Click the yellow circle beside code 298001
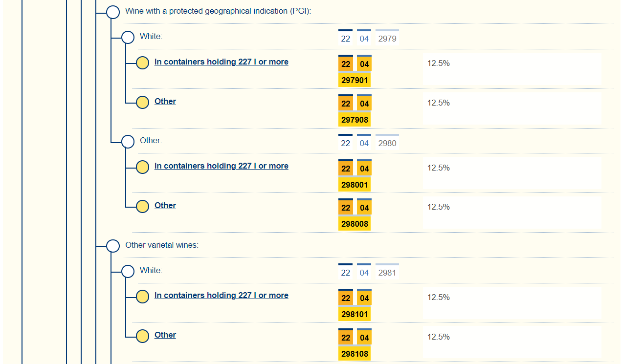Screen dimensions: 621x364 [142, 167]
